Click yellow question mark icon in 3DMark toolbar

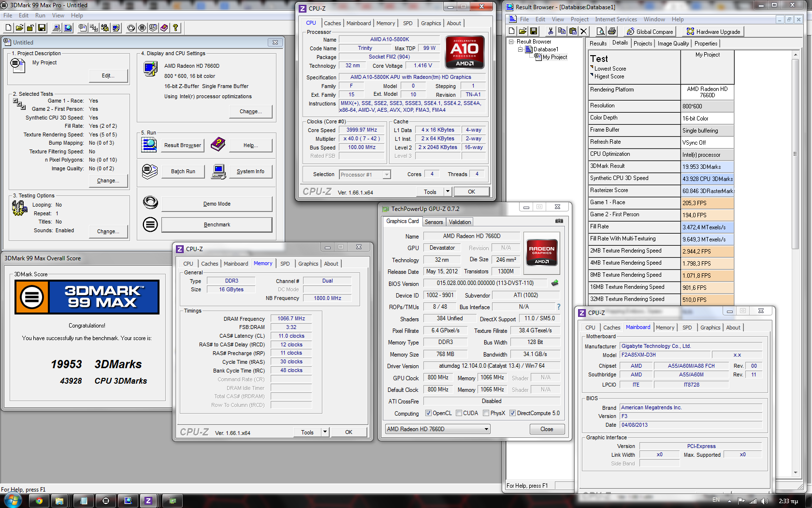[175, 28]
